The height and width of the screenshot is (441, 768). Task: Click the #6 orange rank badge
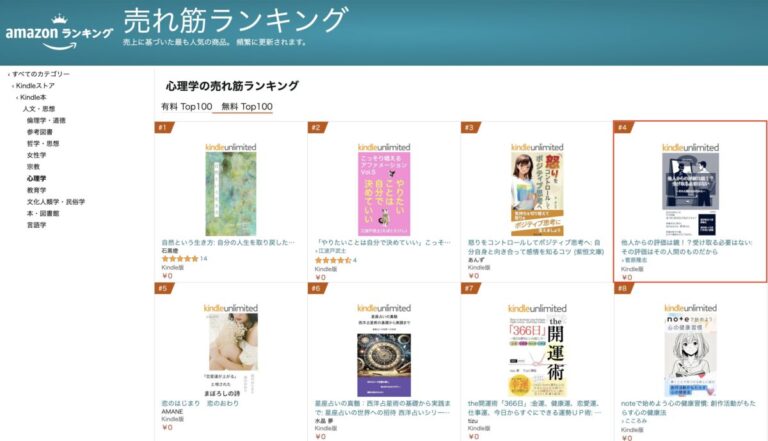[317, 289]
